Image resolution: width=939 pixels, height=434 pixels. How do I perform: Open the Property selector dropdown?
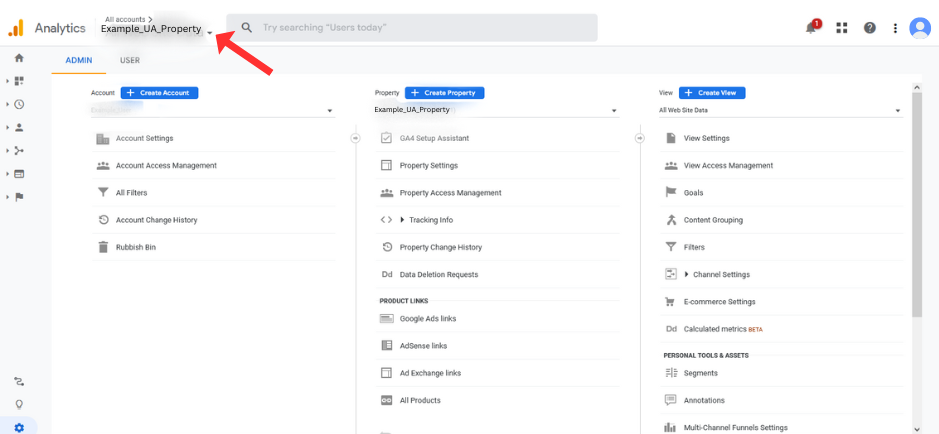[497, 111]
